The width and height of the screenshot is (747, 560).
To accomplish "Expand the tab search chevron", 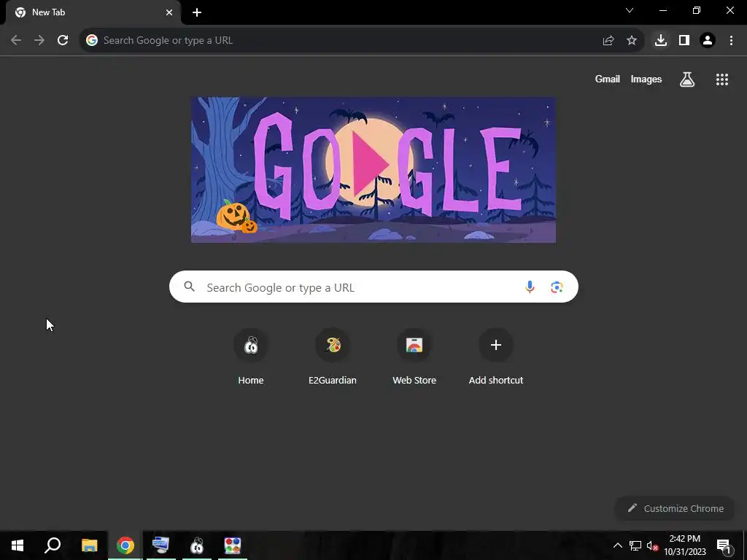I will click(630, 10).
